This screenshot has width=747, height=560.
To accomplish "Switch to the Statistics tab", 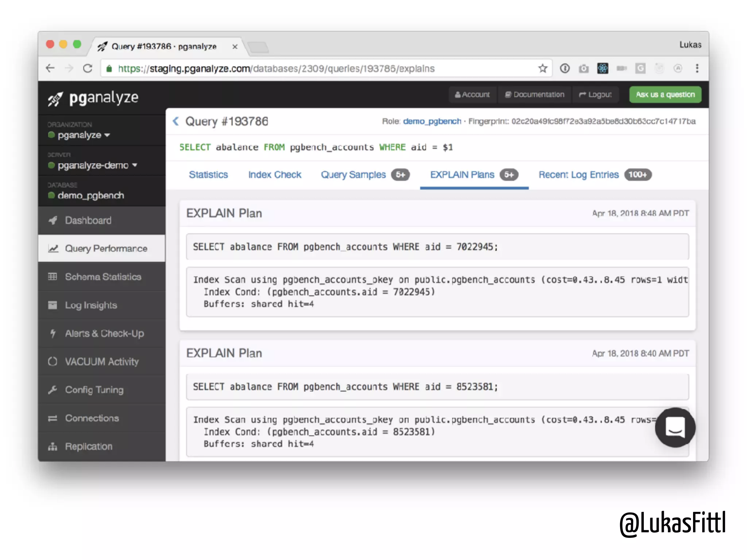I will pyautogui.click(x=208, y=175).
